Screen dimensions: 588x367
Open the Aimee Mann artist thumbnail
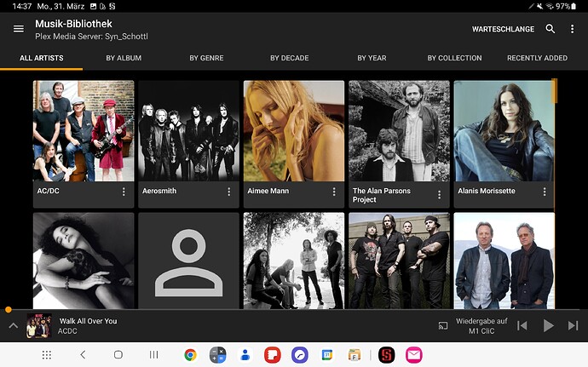294,131
